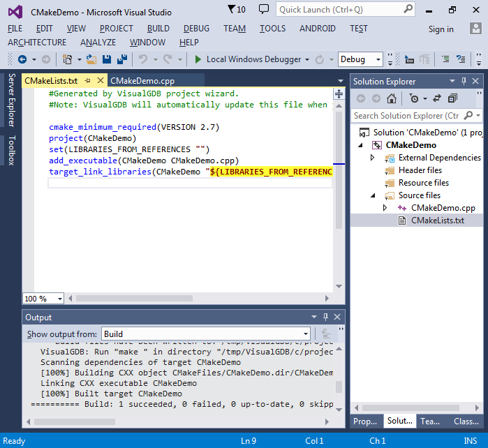Click the Pending Changes Filter clock icon

(414, 98)
